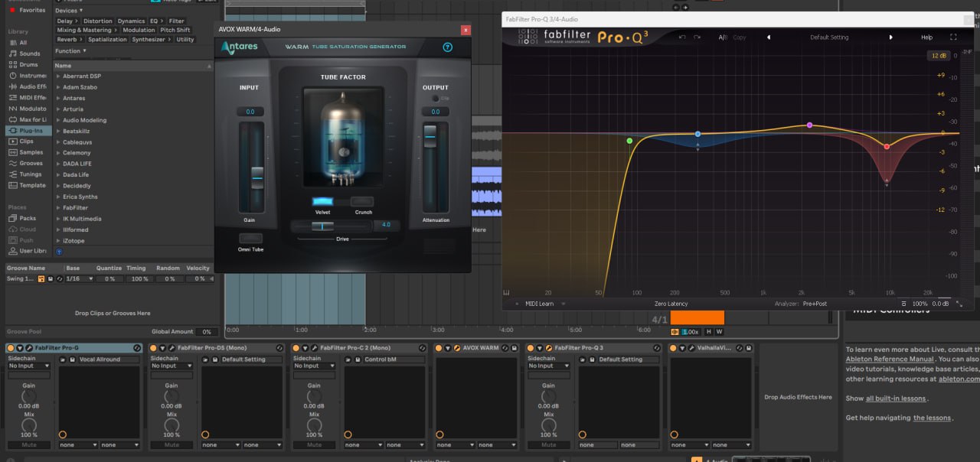Click the undo arrow in Pro-Q 3
Screen dimensions: 980x462
click(682, 37)
